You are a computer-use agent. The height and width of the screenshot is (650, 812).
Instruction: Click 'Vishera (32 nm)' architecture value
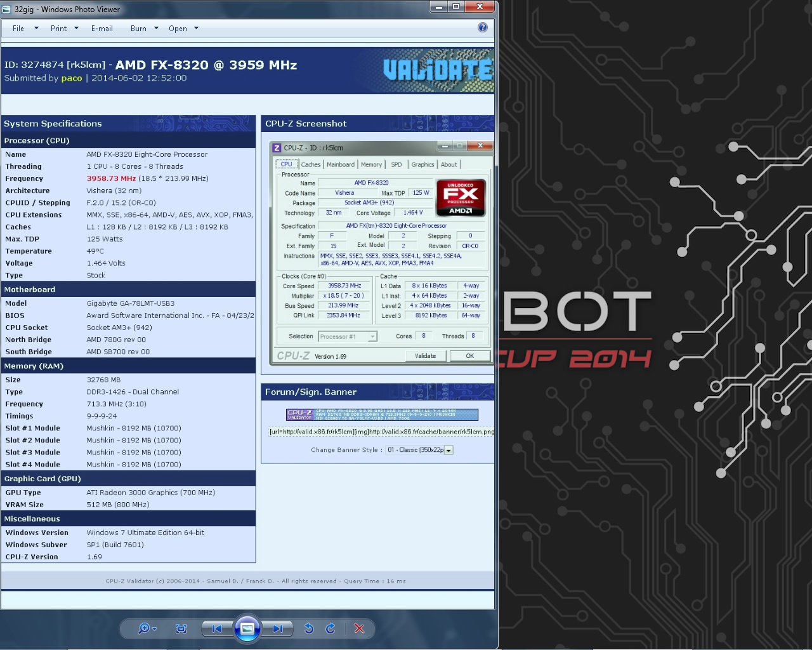click(x=114, y=190)
